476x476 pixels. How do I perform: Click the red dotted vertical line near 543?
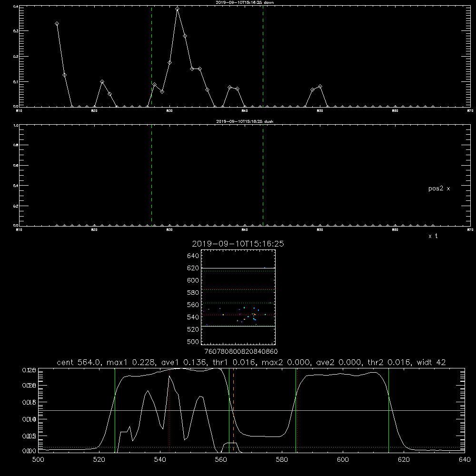click(x=169, y=410)
